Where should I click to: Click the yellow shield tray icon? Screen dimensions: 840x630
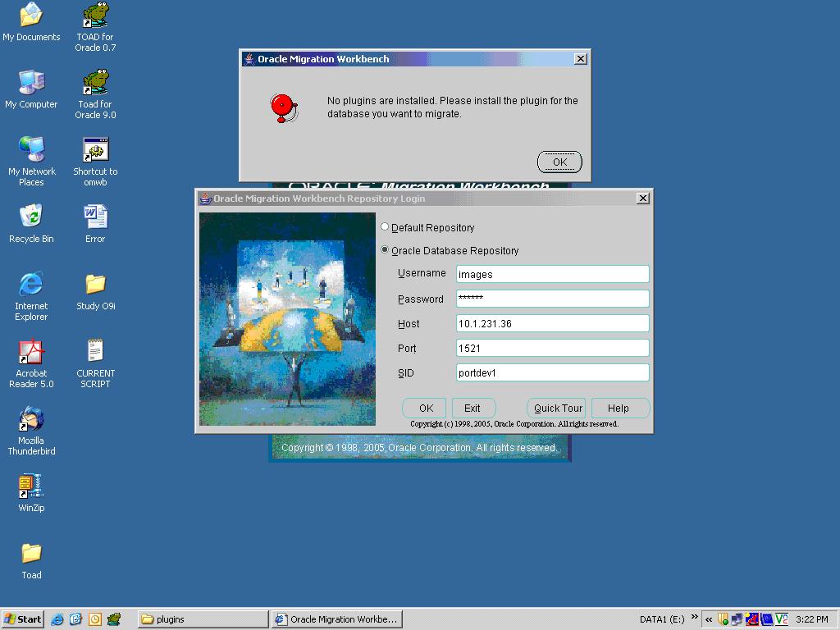(723, 619)
